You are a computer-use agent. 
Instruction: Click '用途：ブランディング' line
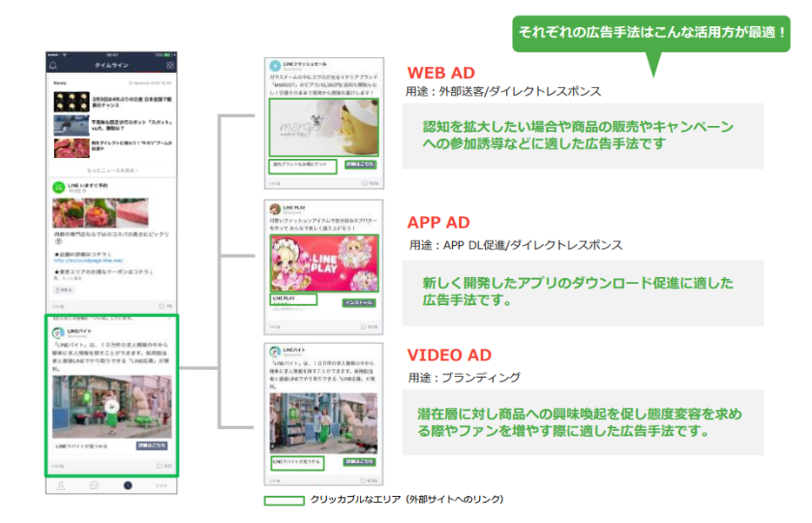coord(464,378)
